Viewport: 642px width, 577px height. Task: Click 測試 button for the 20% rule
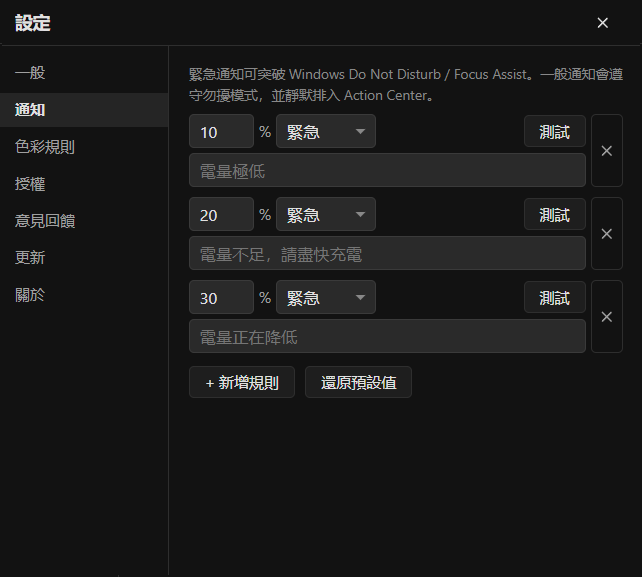coord(555,214)
